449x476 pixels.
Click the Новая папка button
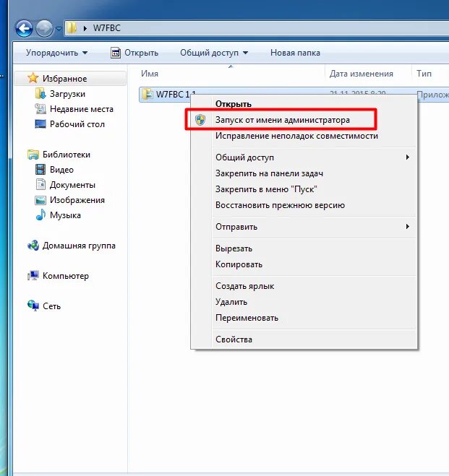(295, 53)
